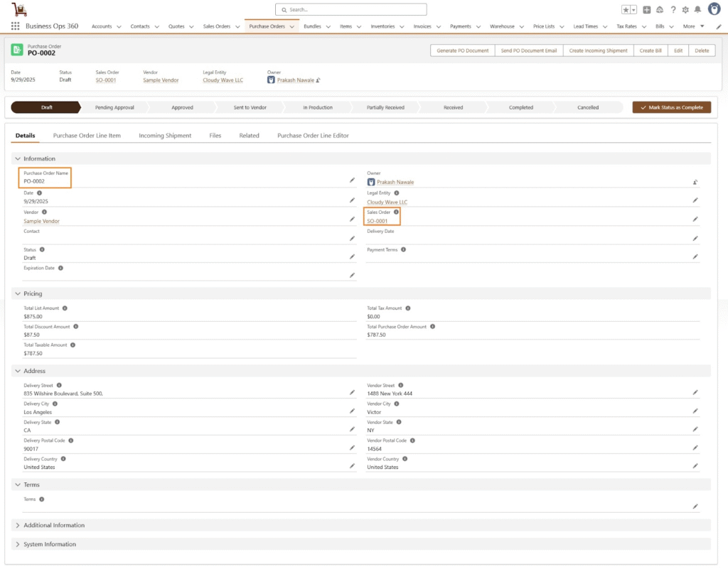Click the Help question mark icon
This screenshot has height=569, width=728.
[x=673, y=10]
